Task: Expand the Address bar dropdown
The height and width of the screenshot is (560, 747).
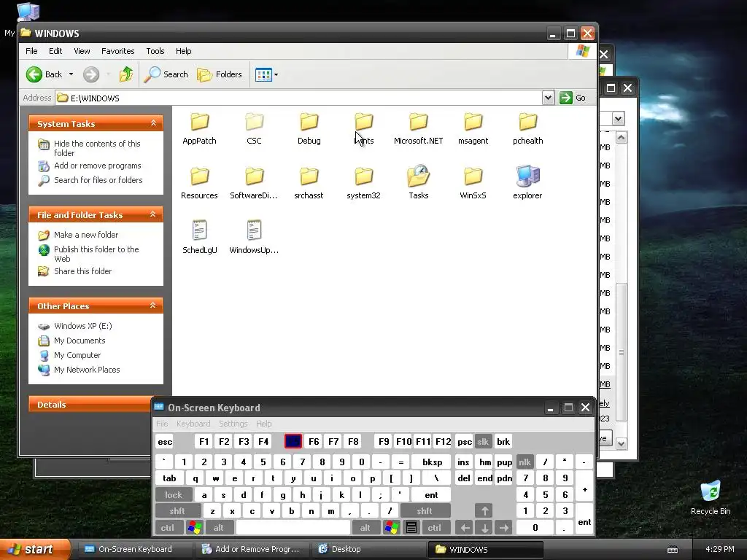Action: (x=548, y=98)
